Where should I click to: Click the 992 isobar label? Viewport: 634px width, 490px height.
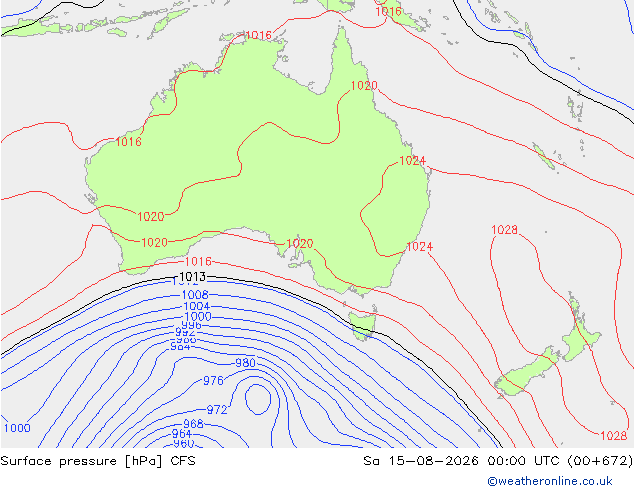(x=185, y=332)
